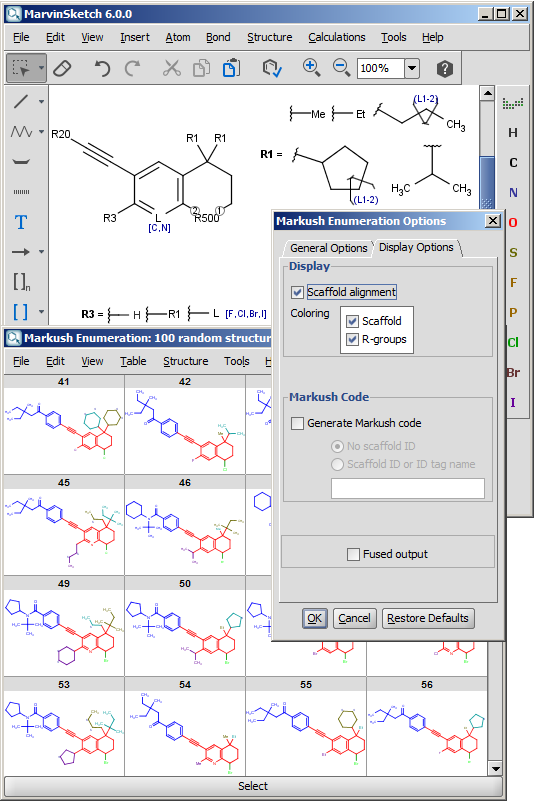Click the Restore Defaults button
Viewport: 534px width, 801px height.
pos(428,618)
